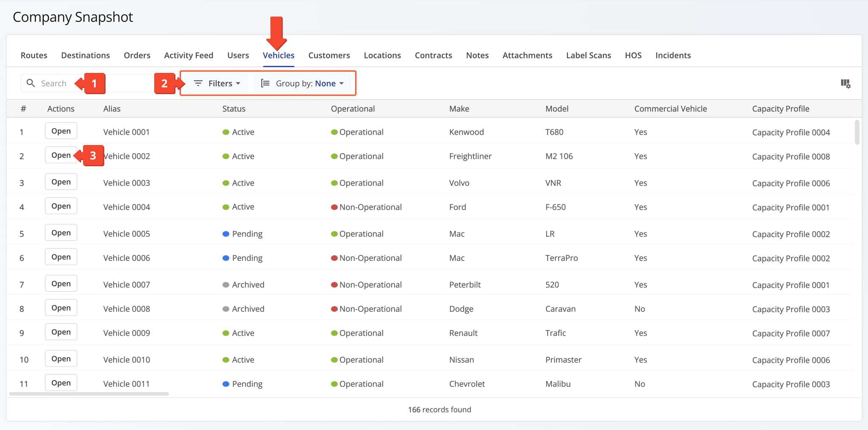This screenshot has width=868, height=430.
Task: Click Open for Vehicle 0010
Action: (x=61, y=359)
